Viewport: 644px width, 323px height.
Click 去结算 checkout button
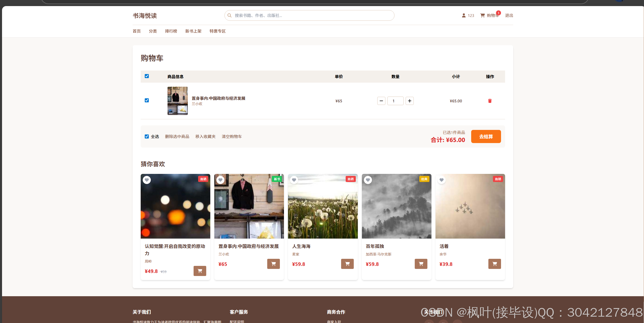[486, 136]
